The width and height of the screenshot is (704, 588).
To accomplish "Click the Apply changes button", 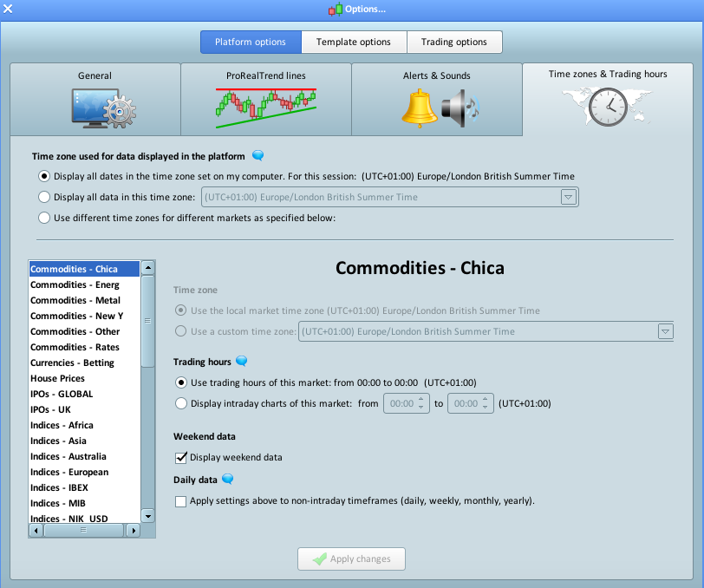I will pyautogui.click(x=351, y=559).
